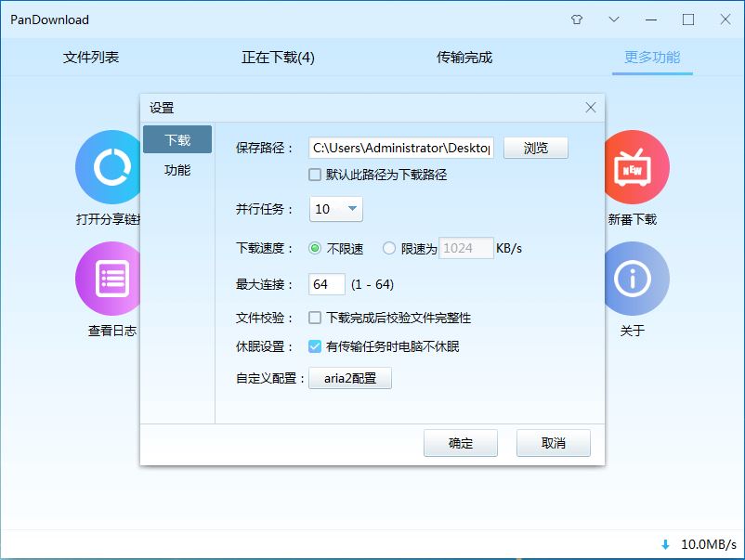Select the 功能 settings category

[x=177, y=170]
